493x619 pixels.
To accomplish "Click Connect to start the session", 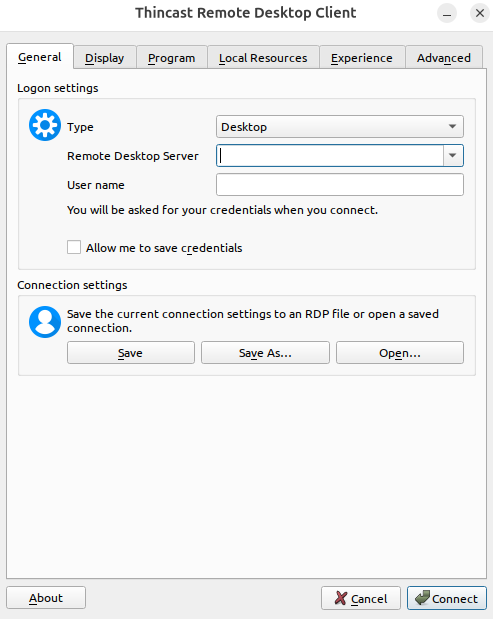I will pyautogui.click(x=447, y=598).
